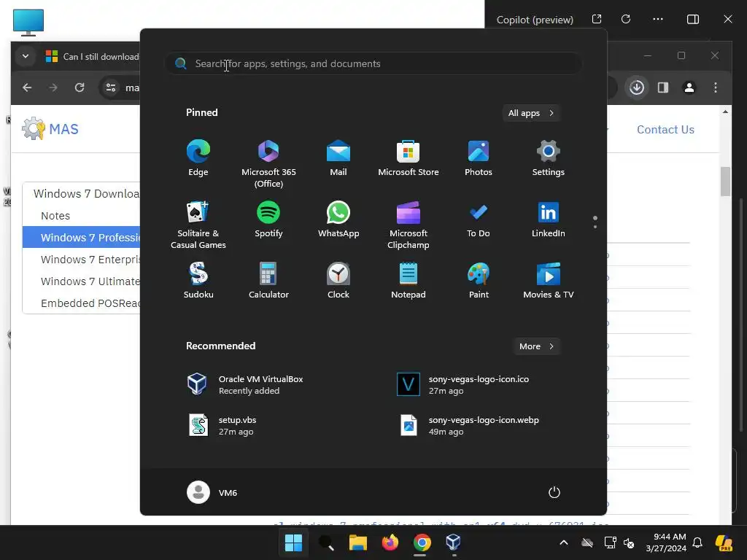
Task: Open the Clock app
Action: click(x=338, y=281)
